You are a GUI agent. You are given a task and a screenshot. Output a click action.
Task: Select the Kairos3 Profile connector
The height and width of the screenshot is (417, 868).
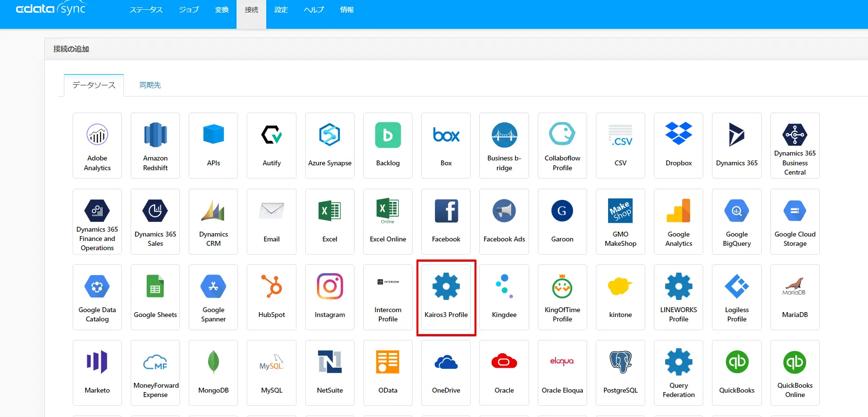[446, 297]
